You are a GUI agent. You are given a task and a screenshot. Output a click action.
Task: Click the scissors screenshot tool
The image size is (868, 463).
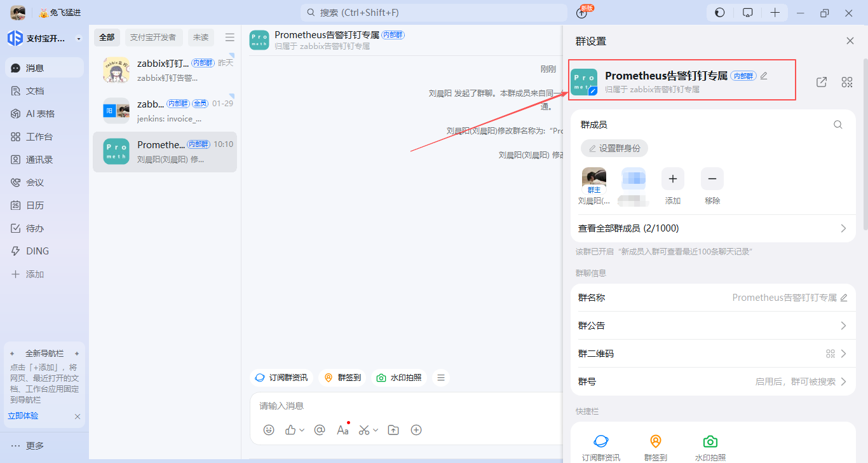pos(364,430)
